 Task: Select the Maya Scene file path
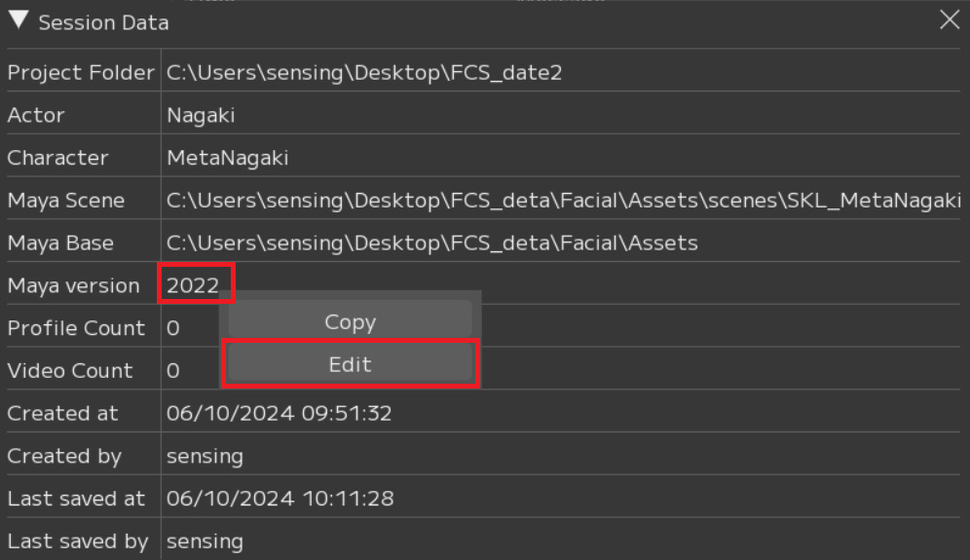click(563, 201)
